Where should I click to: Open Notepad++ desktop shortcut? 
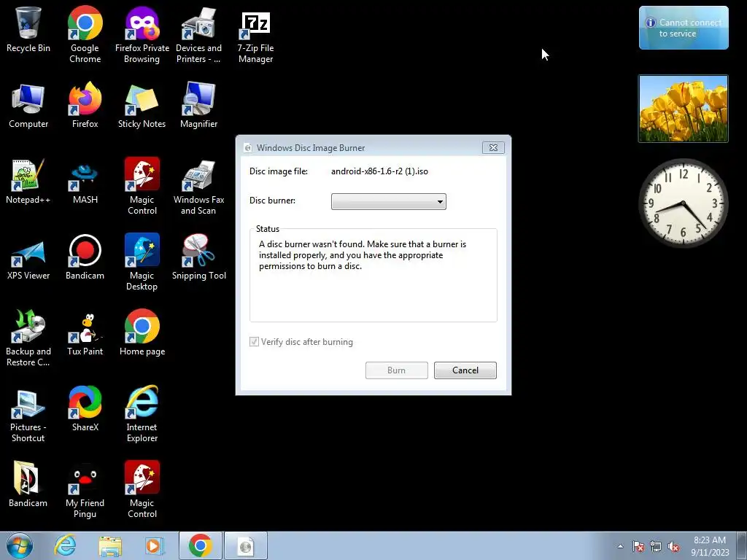pos(28,182)
